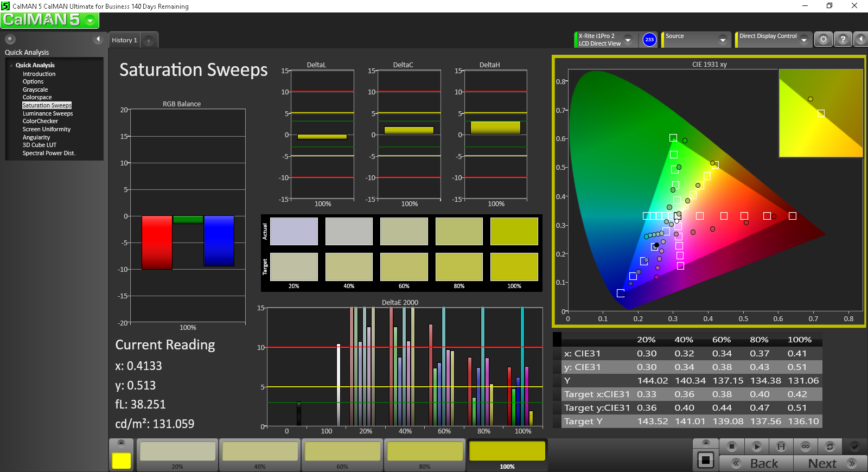Open the Direct Display Control dropdown

click(x=803, y=40)
